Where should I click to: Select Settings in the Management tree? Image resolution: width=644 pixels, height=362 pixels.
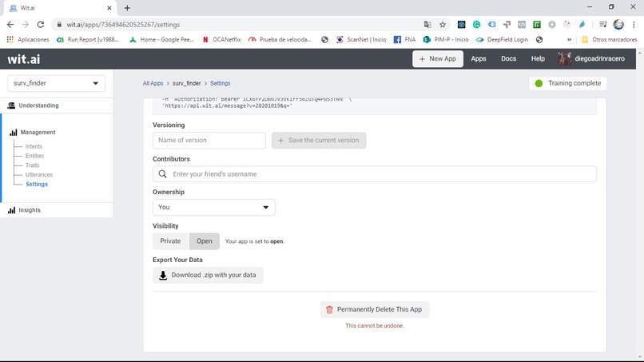pos(37,184)
